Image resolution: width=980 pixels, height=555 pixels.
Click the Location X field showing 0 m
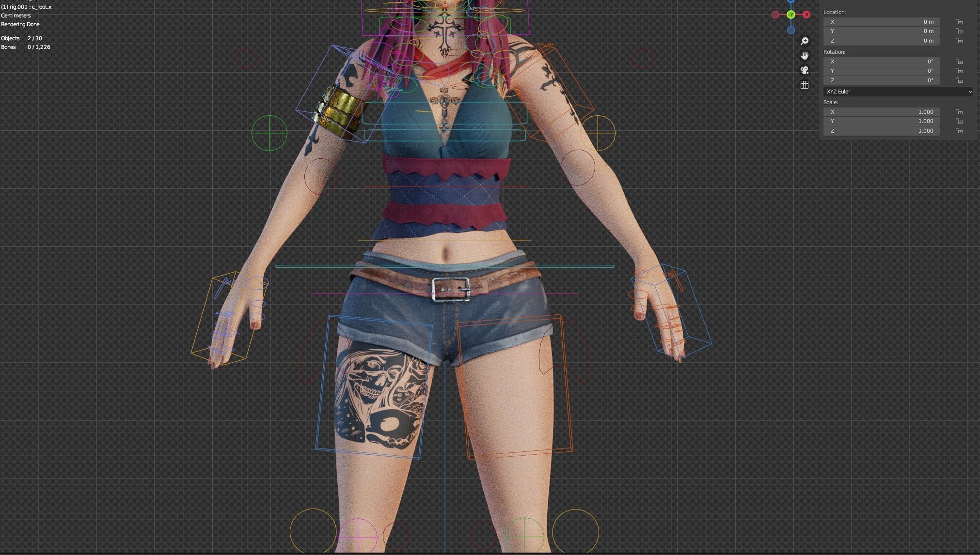(x=882, y=22)
